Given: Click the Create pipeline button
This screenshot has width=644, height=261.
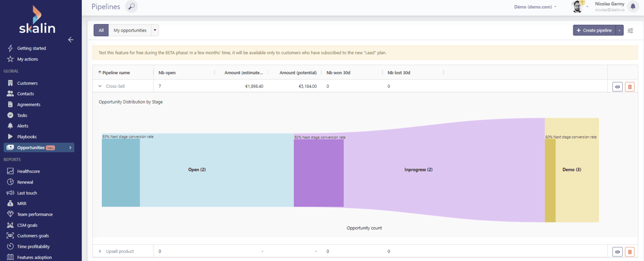Looking at the screenshot, I should pyautogui.click(x=594, y=30).
